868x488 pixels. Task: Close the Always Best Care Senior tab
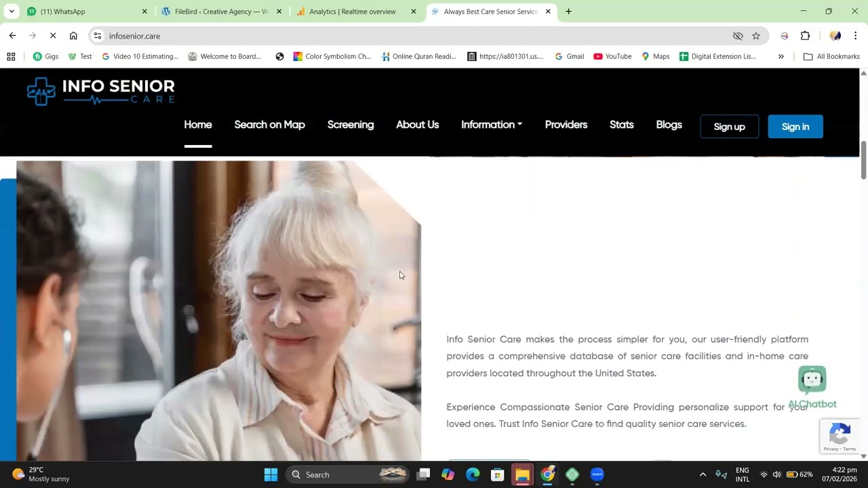click(548, 12)
